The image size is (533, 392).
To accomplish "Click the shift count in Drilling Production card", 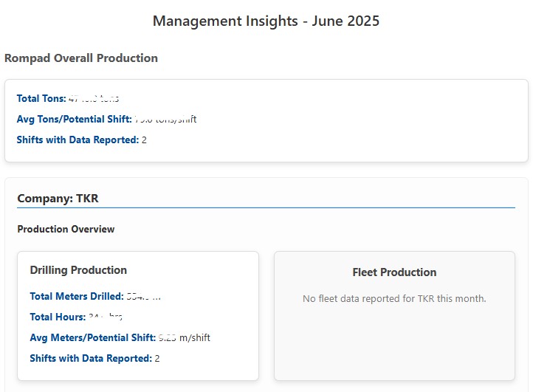I will [x=157, y=358].
